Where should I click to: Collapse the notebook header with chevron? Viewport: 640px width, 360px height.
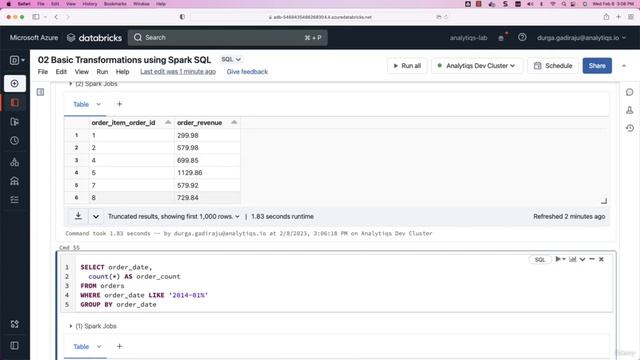point(624,66)
